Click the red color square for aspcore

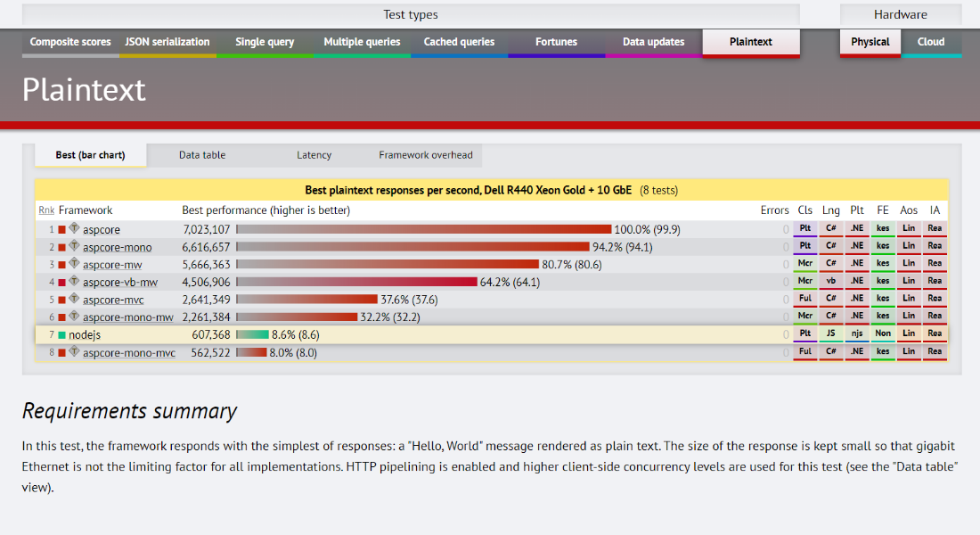click(x=61, y=230)
